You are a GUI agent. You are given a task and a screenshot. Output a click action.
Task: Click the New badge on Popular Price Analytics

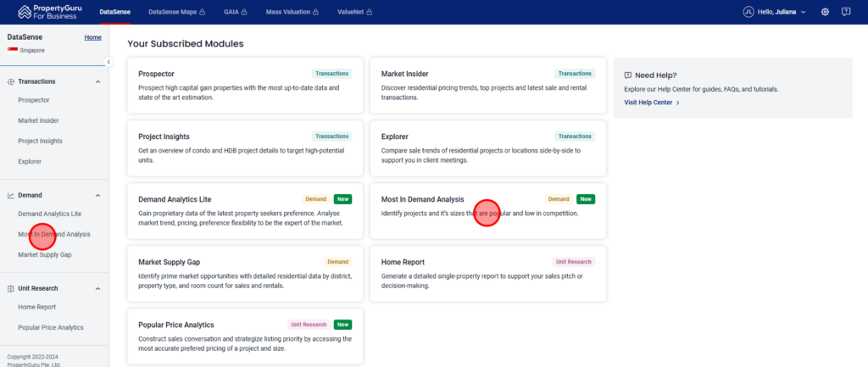(342, 325)
